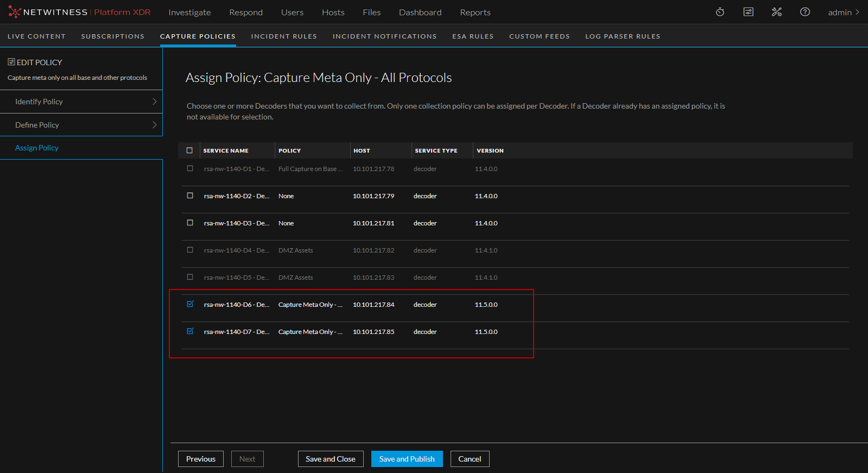
Task: Click the Edit Policy icon in sidebar
Action: click(x=11, y=62)
